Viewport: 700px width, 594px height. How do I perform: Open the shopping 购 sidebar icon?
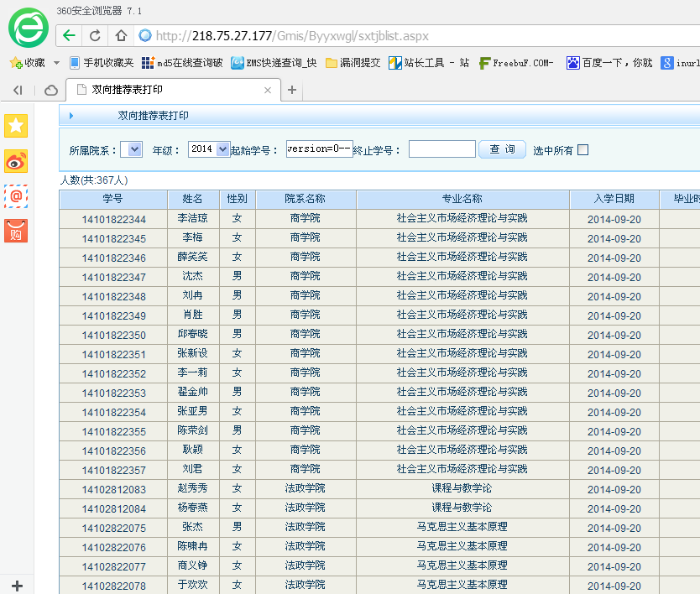(16, 231)
